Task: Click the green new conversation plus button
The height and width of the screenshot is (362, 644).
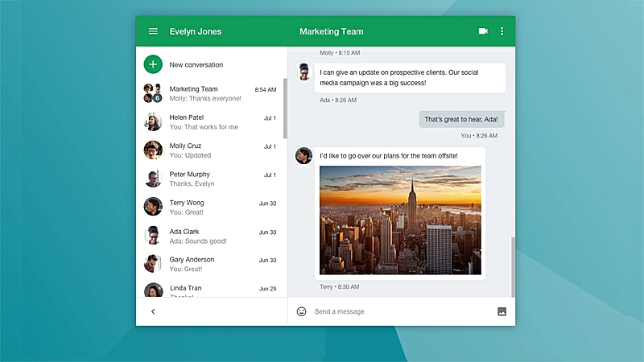Action: pyautogui.click(x=153, y=64)
